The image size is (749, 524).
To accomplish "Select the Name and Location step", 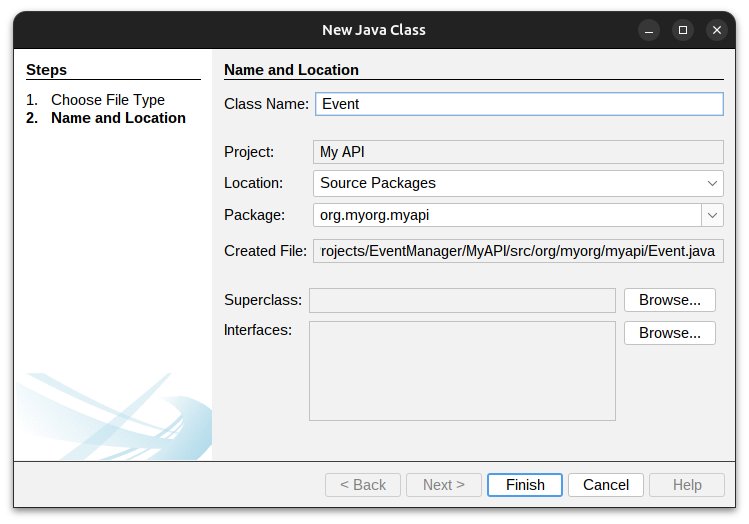I will click(118, 118).
